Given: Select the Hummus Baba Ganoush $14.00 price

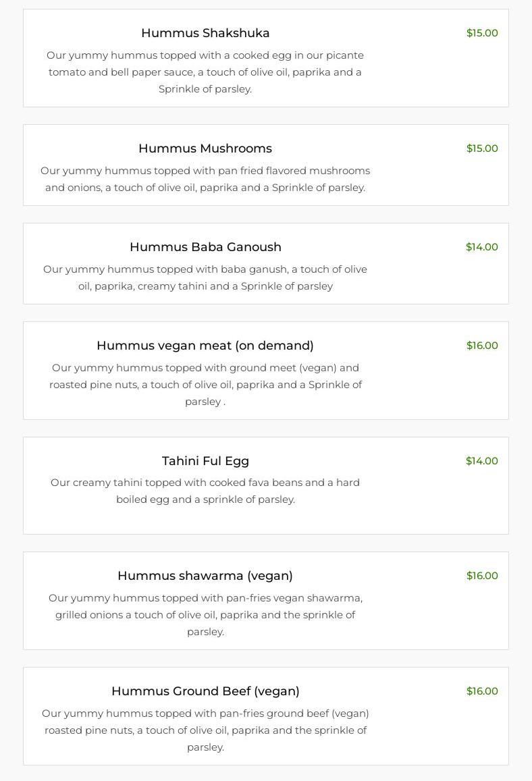Looking at the screenshot, I should (482, 247).
